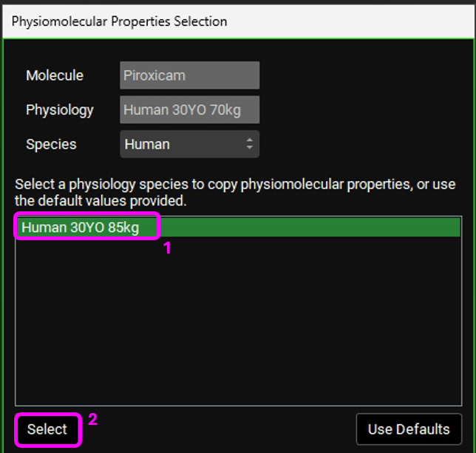This screenshot has width=476, height=453.
Task: Click the instruction text about copying properties
Action: pyautogui.click(x=235, y=192)
